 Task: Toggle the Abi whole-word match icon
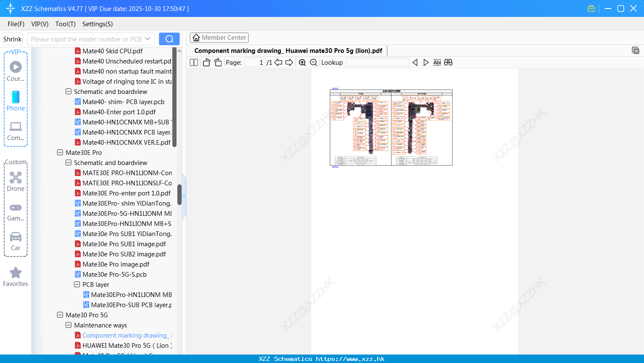[437, 62]
